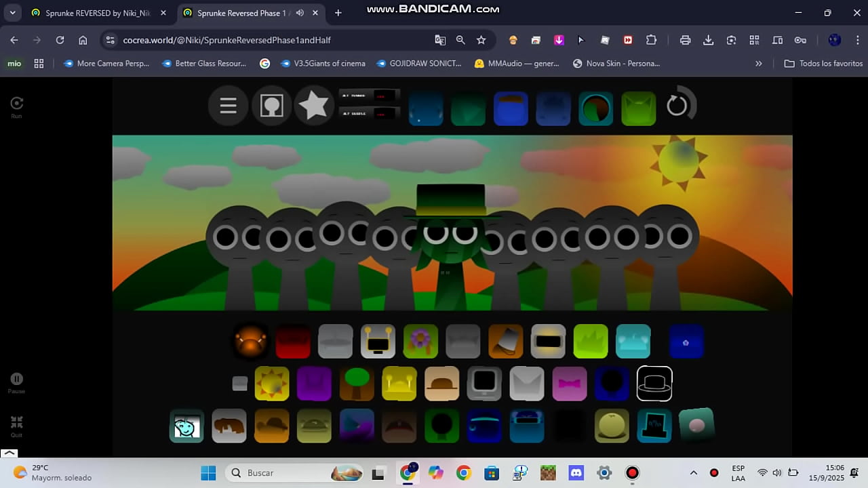Select the yellow sun character icon
The image size is (868, 488).
pos(272,384)
